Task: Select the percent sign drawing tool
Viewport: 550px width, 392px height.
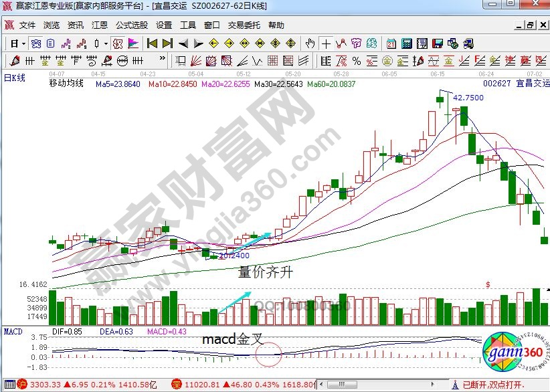Action: 356,62
